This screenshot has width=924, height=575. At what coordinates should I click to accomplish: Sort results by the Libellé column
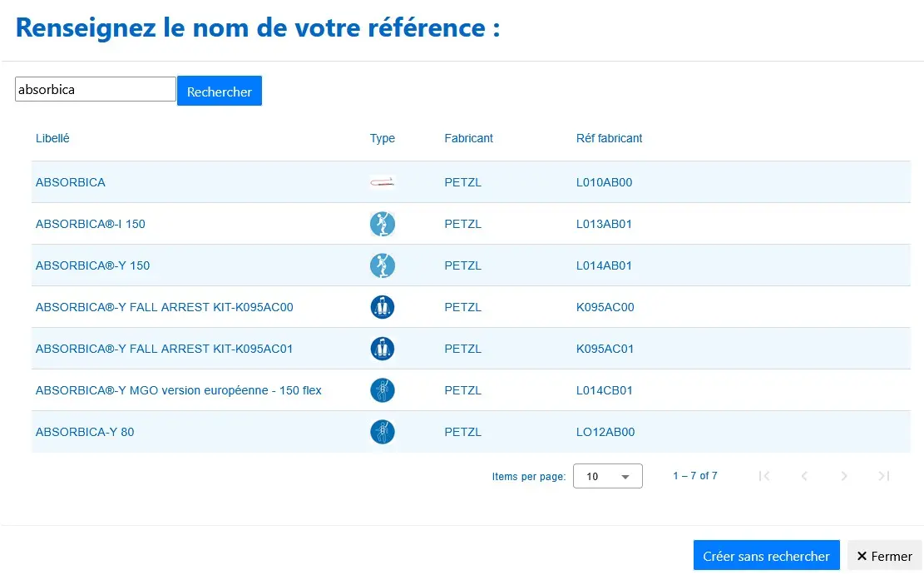point(52,138)
